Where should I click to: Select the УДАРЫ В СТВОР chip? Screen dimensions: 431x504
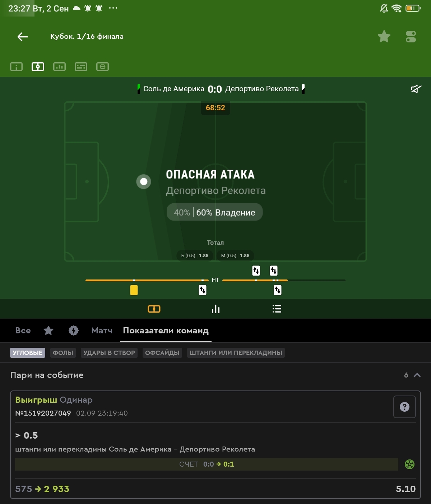tap(109, 353)
